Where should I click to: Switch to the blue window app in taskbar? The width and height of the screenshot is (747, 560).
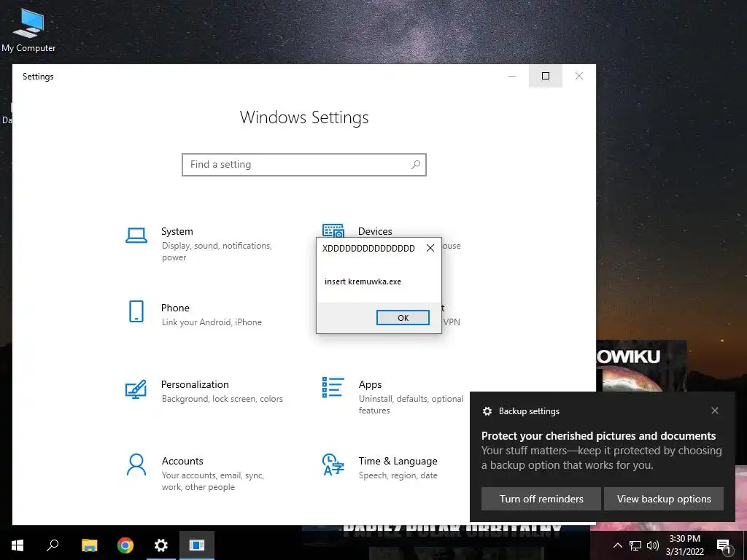tap(197, 545)
